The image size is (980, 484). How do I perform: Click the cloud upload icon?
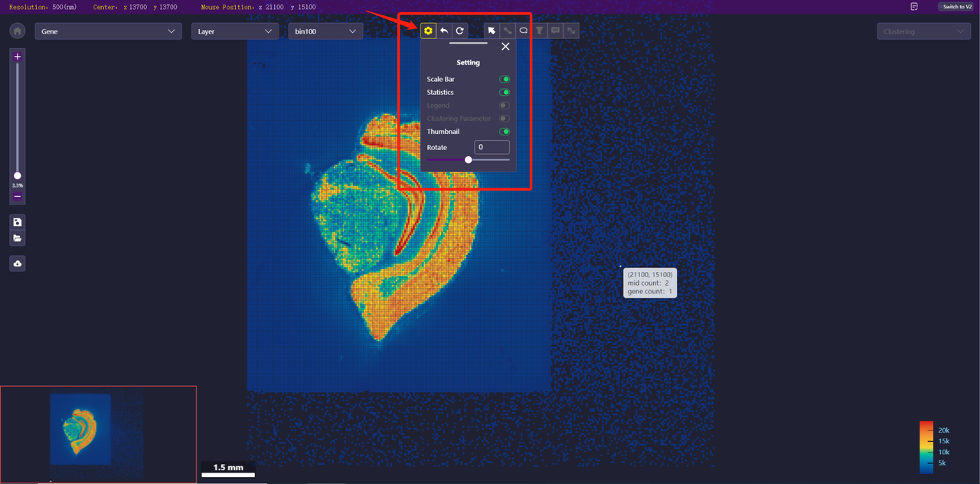[x=18, y=263]
